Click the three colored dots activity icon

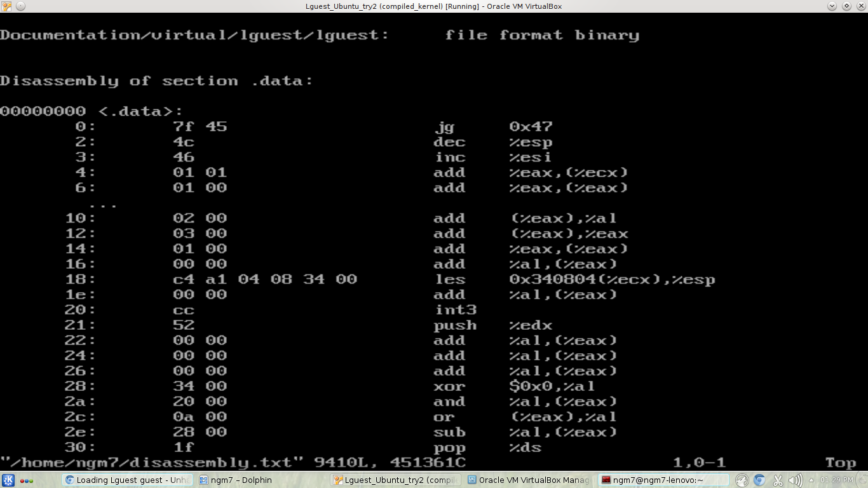pyautogui.click(x=27, y=480)
